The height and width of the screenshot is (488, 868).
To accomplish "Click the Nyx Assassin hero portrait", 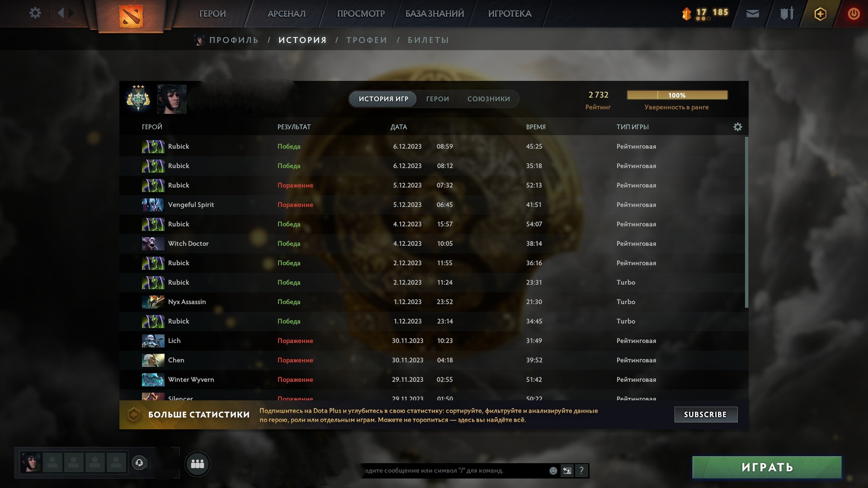I will click(153, 302).
